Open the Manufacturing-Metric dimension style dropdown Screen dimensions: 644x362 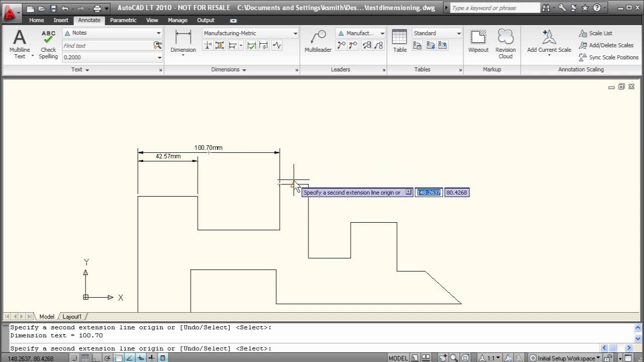pos(295,33)
